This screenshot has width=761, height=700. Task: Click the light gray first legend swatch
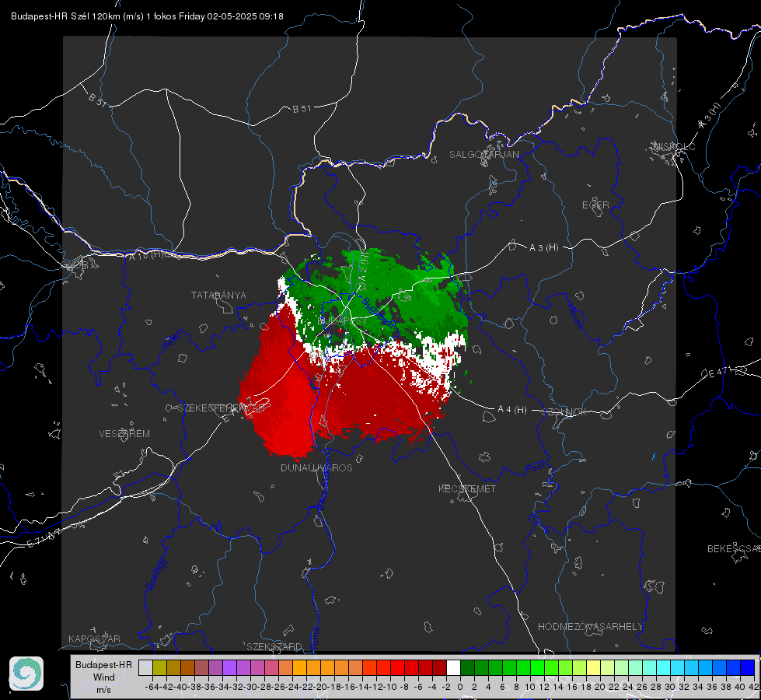pos(145,667)
